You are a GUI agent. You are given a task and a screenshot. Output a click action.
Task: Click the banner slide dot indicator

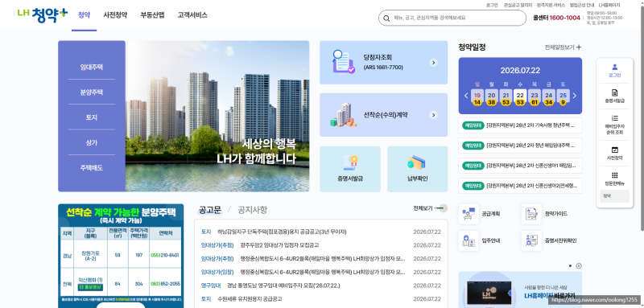coord(570,265)
